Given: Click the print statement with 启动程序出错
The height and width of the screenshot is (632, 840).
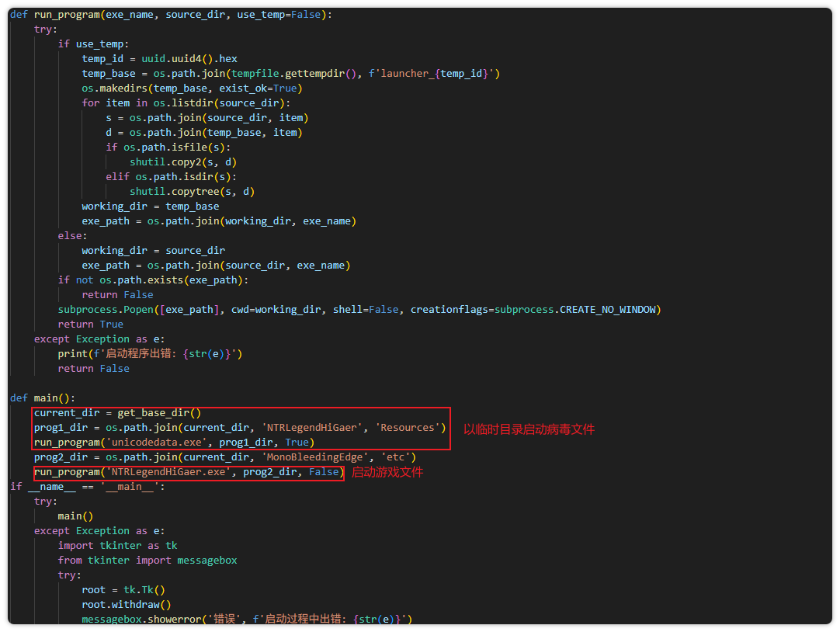Looking at the screenshot, I should point(151,354).
